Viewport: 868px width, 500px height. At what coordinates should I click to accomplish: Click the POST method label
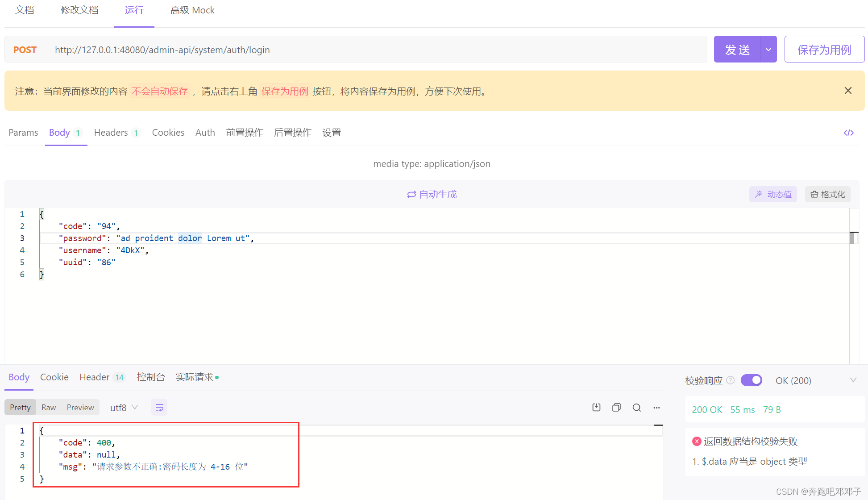[25, 50]
